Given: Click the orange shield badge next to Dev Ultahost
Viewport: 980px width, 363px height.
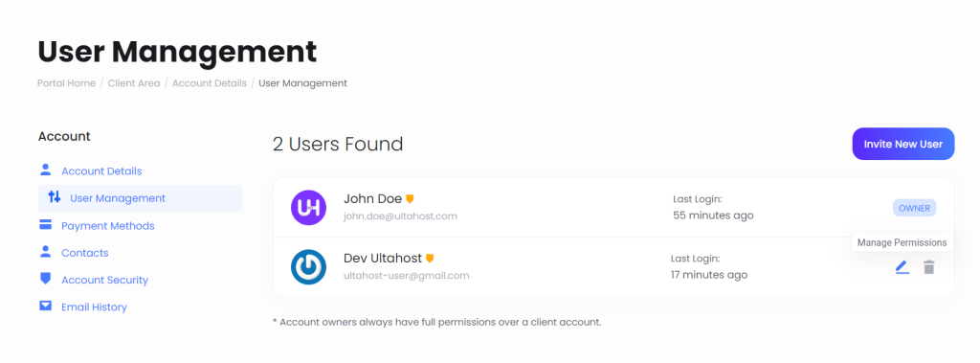Looking at the screenshot, I should coord(430,259).
